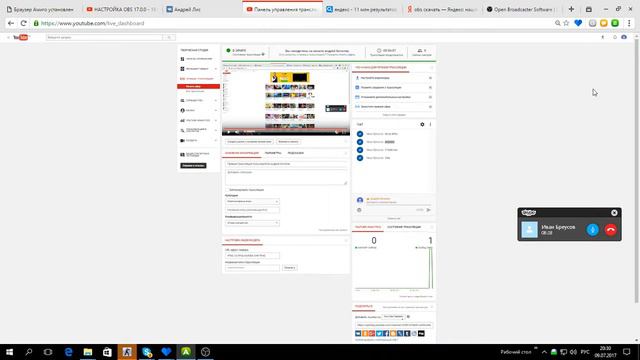Switch to Stream Health tab
Viewport: 640px width, 360px height.
404,227
